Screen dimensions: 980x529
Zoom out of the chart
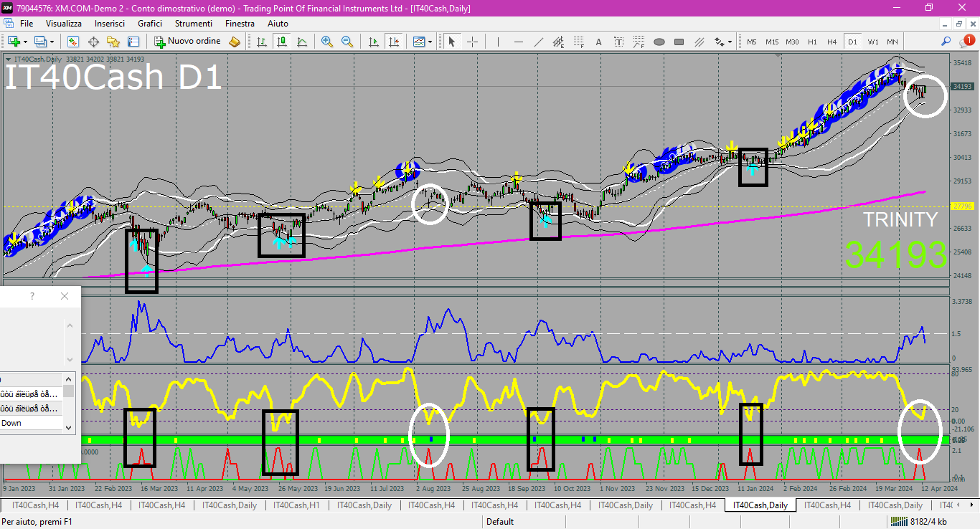coord(347,42)
